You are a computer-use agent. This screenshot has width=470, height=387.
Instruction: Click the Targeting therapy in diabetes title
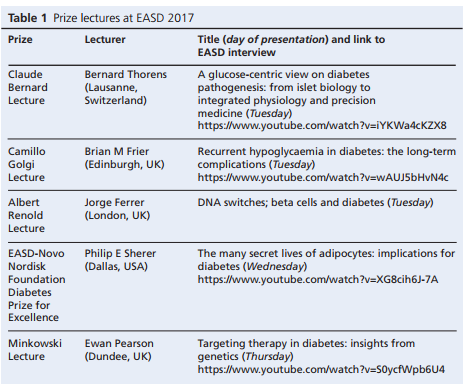(x=306, y=350)
